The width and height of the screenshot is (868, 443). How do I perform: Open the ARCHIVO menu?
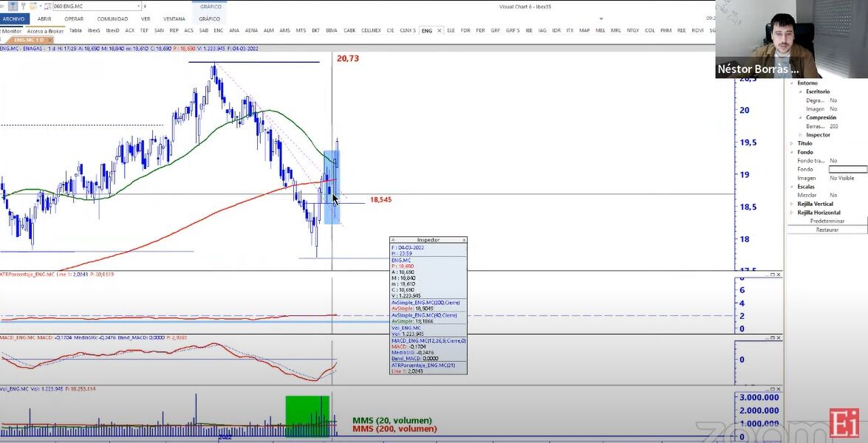13,18
